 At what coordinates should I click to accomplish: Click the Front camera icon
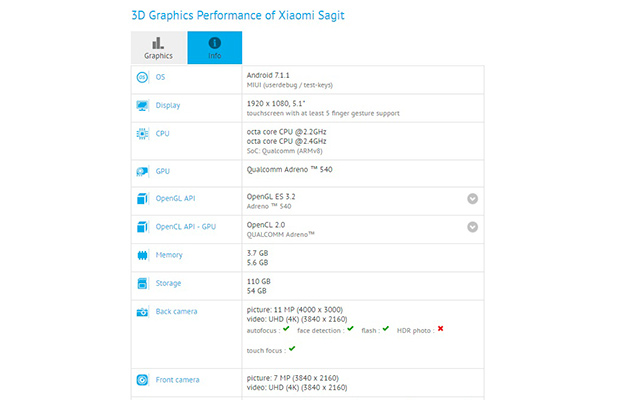point(141,379)
